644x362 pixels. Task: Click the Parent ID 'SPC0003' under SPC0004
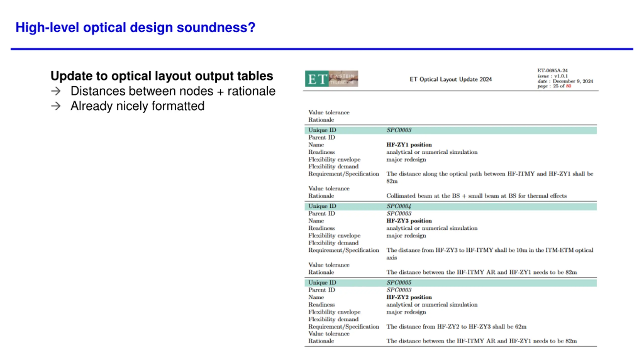(399, 213)
